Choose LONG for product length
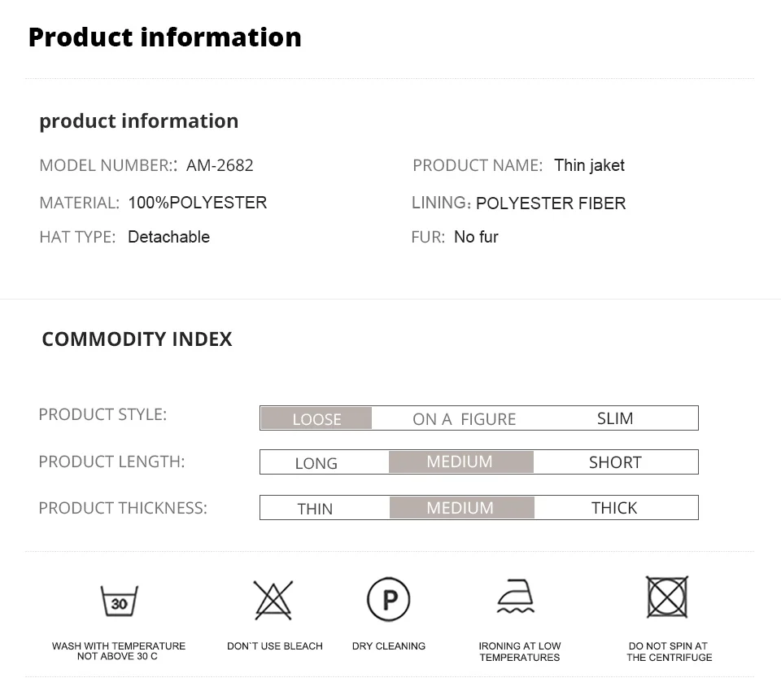Viewport: 781px width, 700px height. 316,463
